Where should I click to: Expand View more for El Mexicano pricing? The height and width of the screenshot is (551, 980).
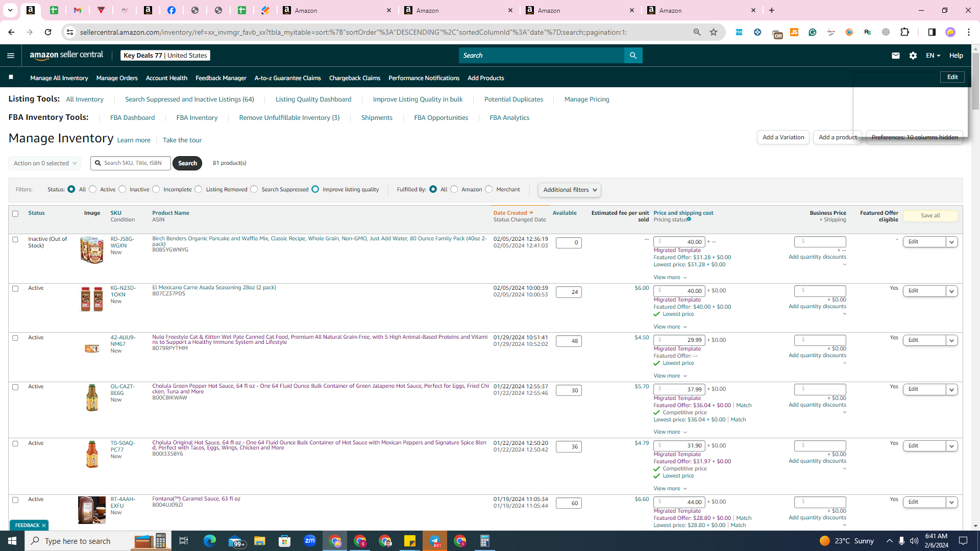coord(671,327)
